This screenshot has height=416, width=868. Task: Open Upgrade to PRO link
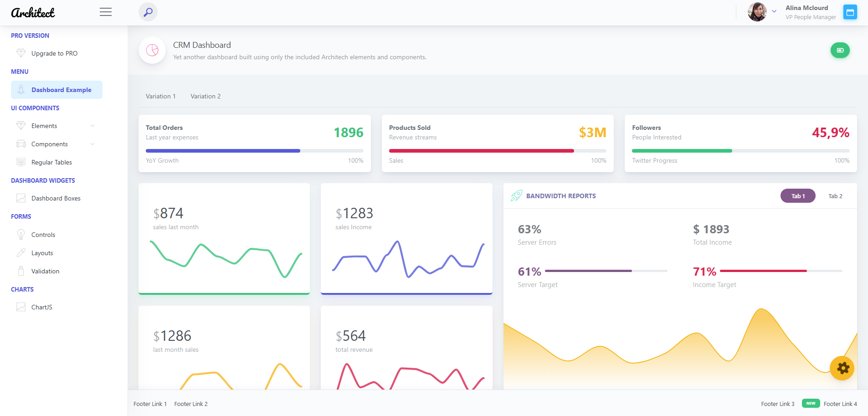click(x=55, y=53)
